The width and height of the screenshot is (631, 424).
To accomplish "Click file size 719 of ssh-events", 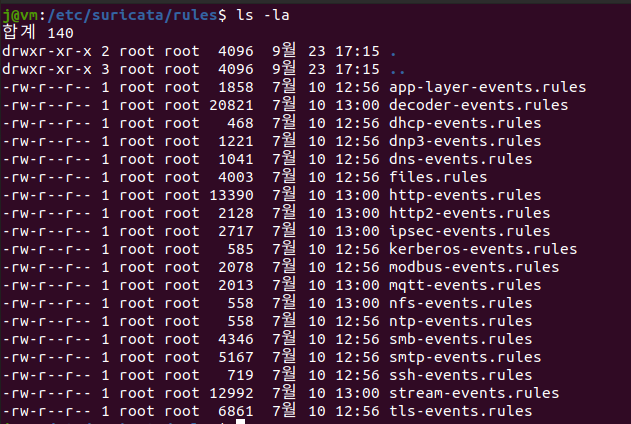I will coord(240,375).
